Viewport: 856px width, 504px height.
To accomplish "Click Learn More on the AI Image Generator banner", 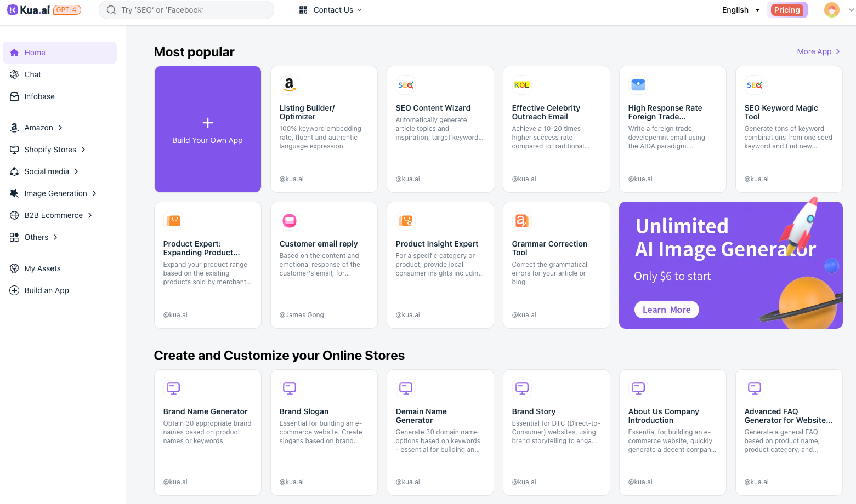I will pos(666,310).
